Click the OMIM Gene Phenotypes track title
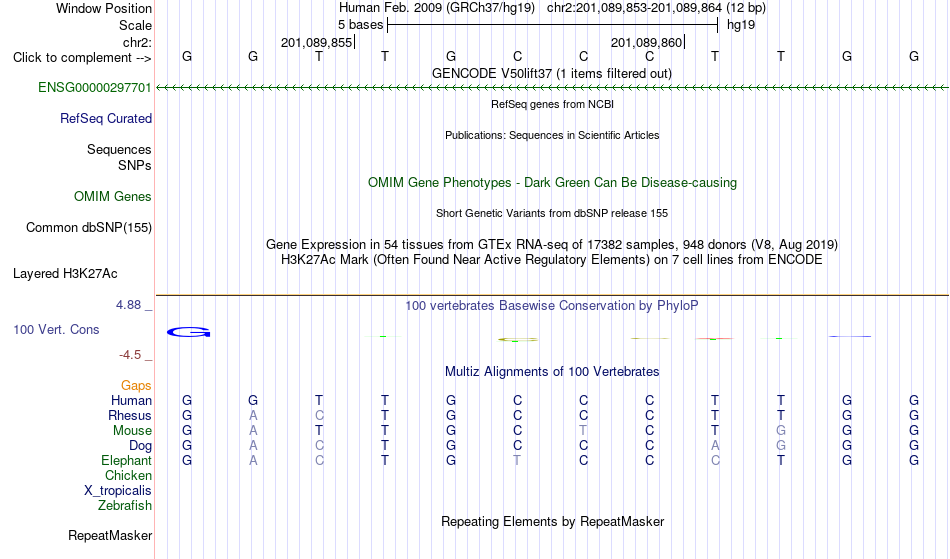The width and height of the screenshot is (950, 559). 553,182
